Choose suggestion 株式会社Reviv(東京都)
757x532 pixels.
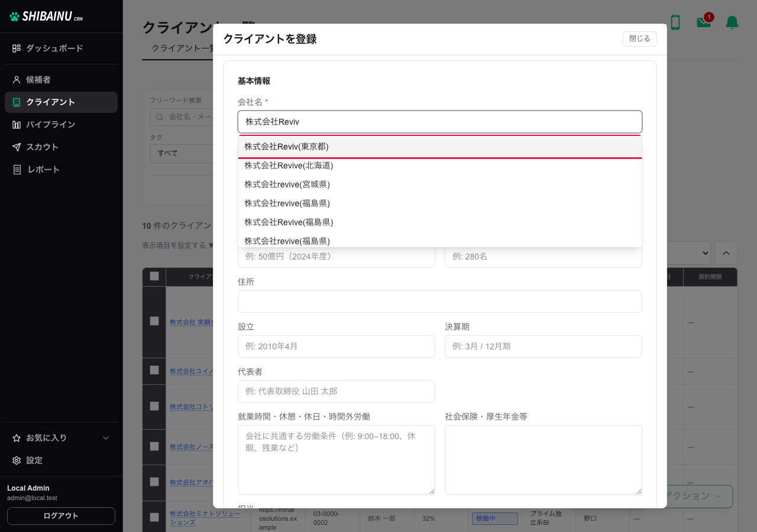[439, 147]
